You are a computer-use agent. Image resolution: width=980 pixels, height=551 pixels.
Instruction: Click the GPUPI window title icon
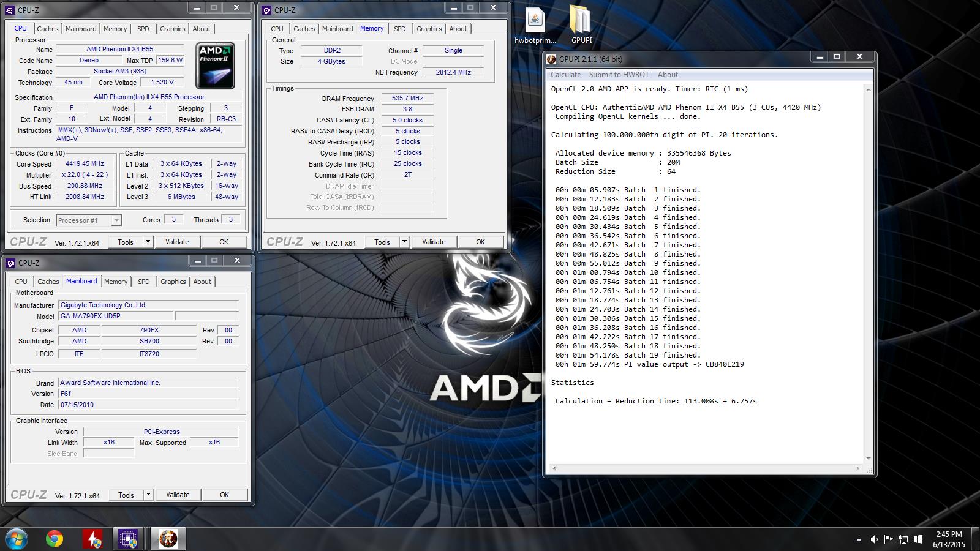click(552, 59)
